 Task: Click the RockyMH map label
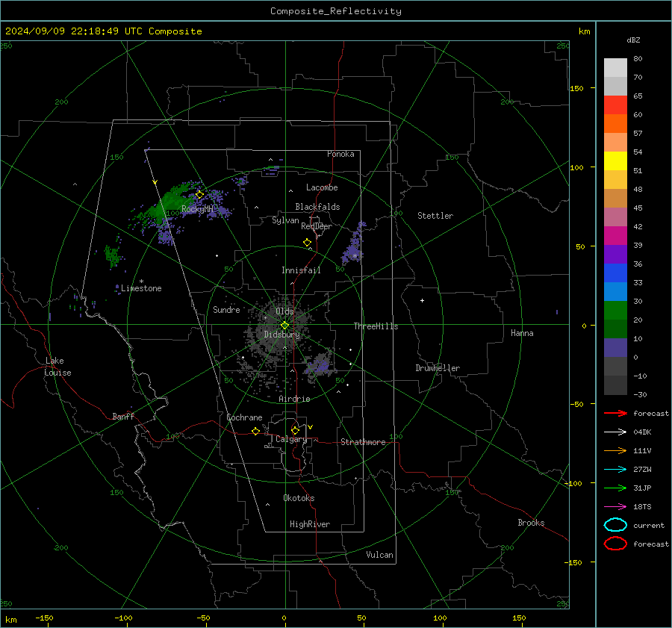(197, 209)
